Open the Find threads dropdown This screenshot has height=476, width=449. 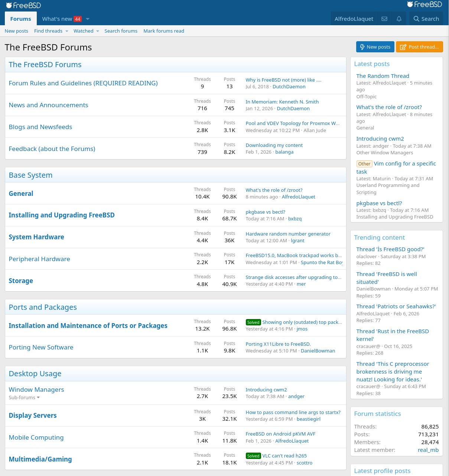51,31
